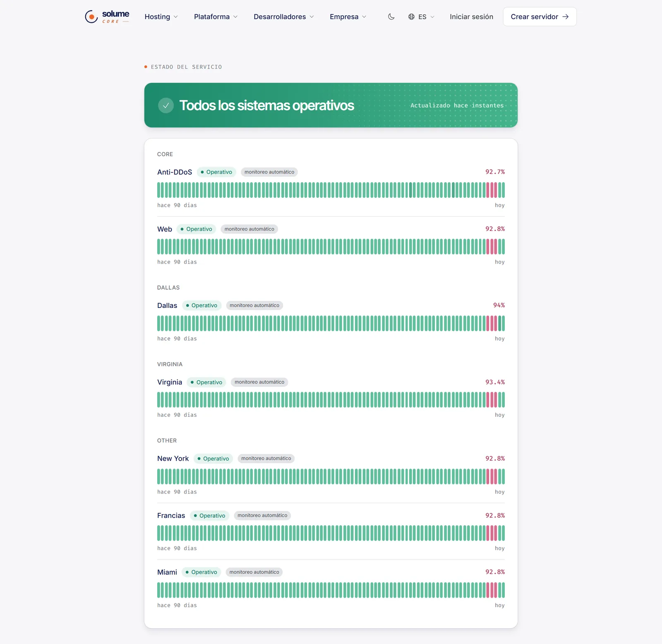662x644 pixels.
Task: Open the Hosting dropdown menu
Action: click(161, 17)
